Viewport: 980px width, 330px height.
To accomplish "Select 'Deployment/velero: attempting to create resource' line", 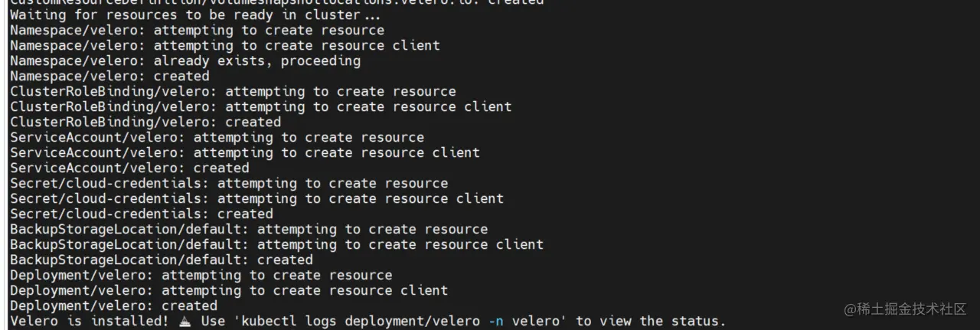I will pos(201,275).
